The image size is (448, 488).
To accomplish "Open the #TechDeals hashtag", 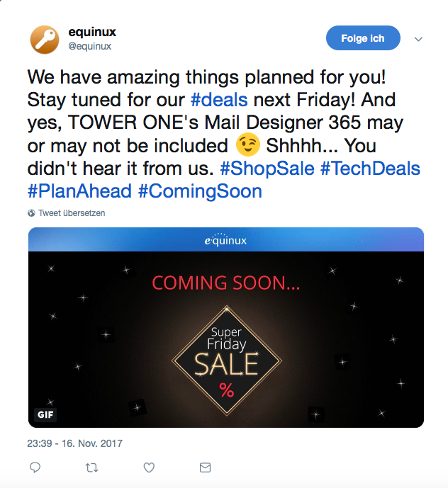I will tap(370, 169).
